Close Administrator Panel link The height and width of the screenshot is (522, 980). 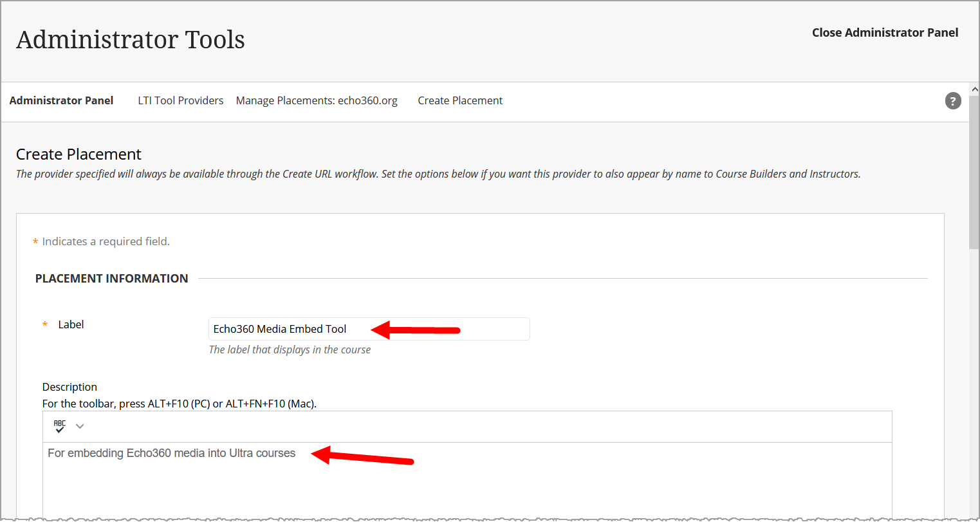(x=885, y=33)
